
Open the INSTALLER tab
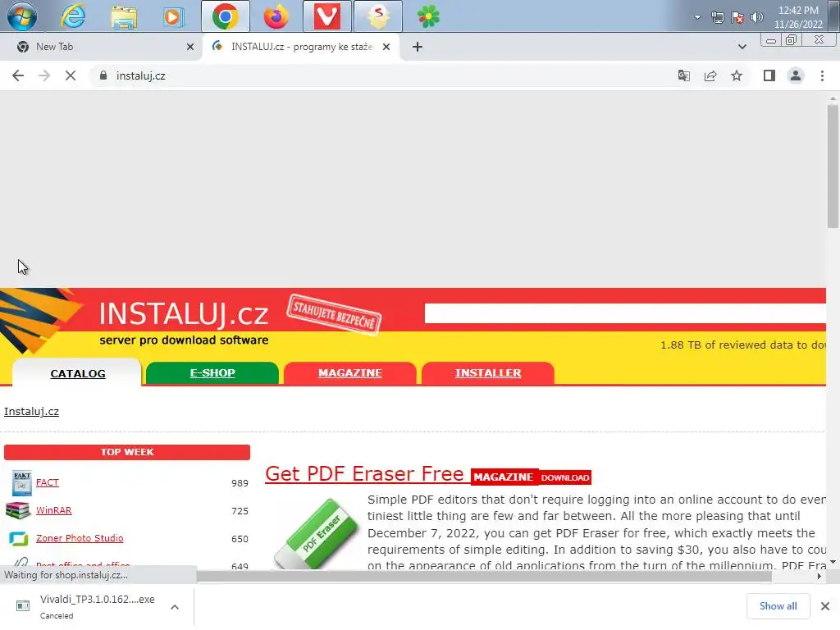coord(487,373)
